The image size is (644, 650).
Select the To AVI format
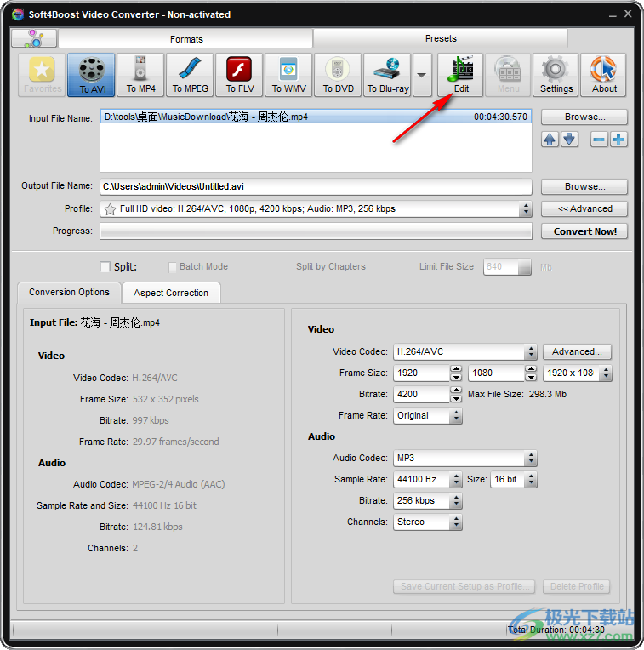tap(91, 75)
